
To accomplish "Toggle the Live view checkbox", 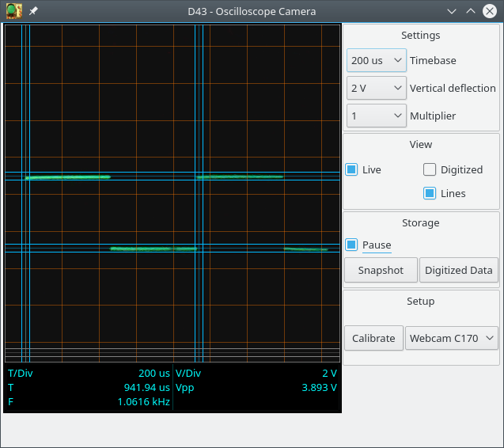I will click(351, 169).
